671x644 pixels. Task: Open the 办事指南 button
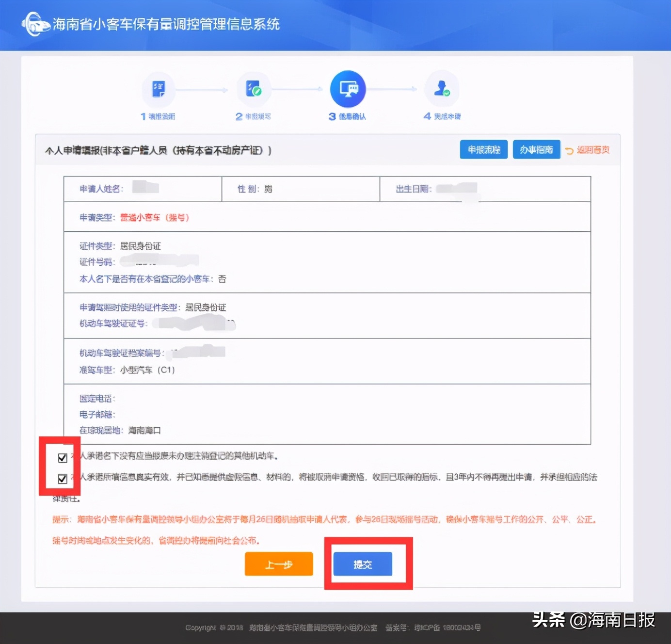point(536,150)
